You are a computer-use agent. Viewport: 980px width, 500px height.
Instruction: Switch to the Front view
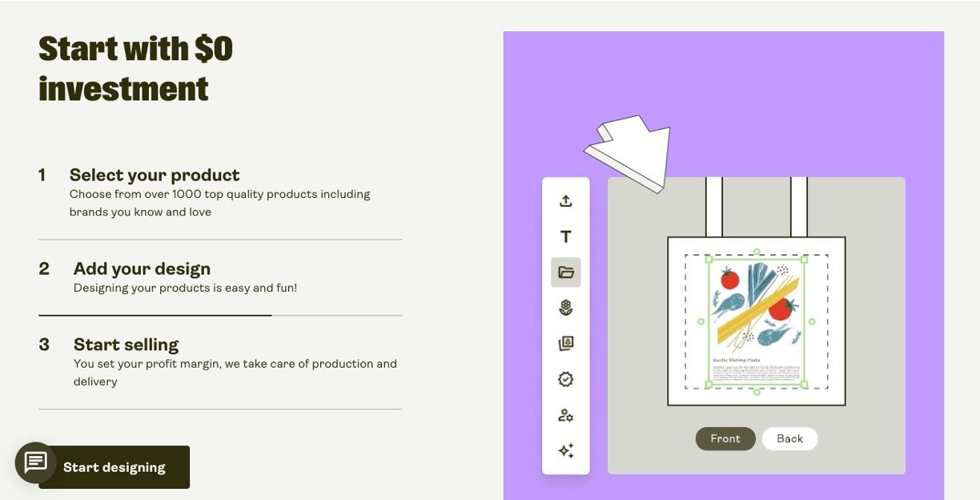(725, 438)
